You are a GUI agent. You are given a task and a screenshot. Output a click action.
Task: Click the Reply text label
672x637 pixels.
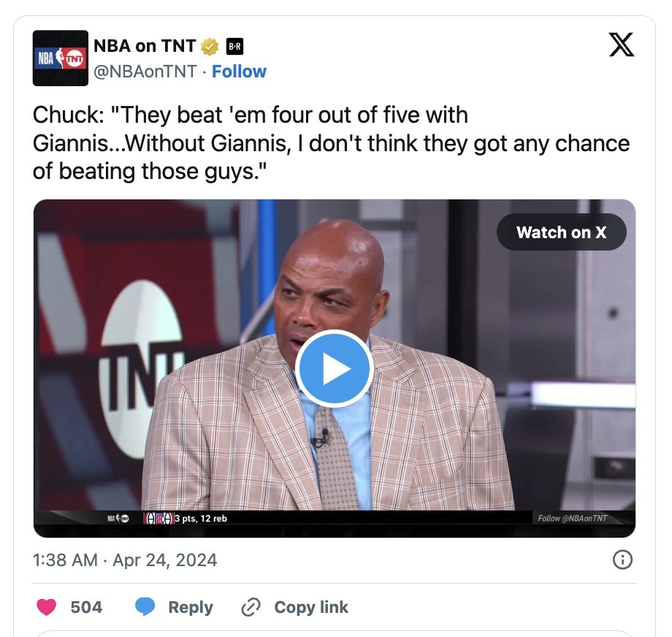[x=191, y=608]
